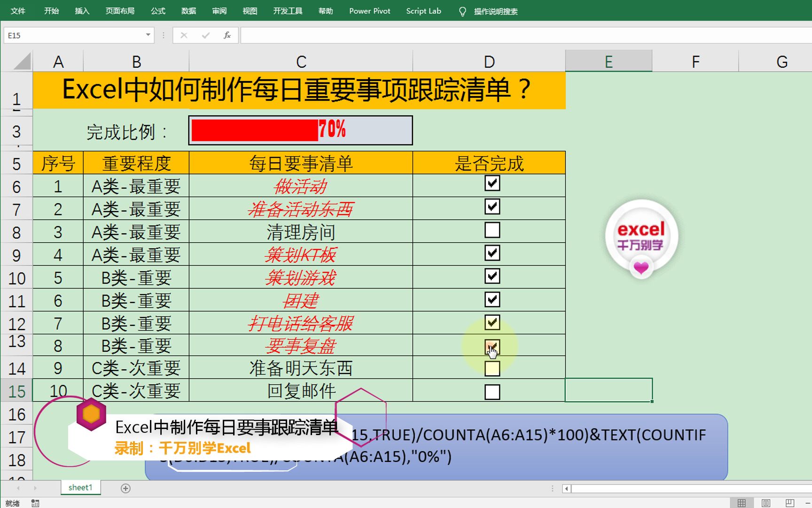Uncheck the checkbox for 做活动
The width and height of the screenshot is (812, 508).
(x=491, y=184)
